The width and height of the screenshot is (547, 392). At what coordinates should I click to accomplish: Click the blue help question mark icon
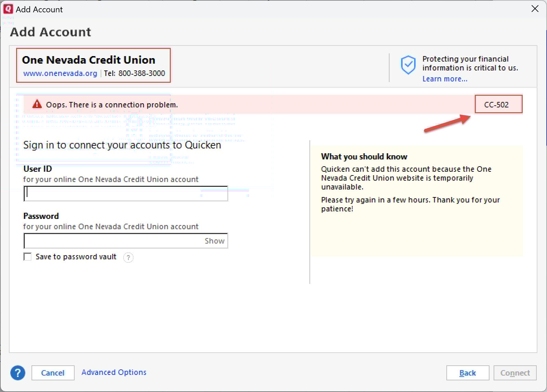(18, 373)
